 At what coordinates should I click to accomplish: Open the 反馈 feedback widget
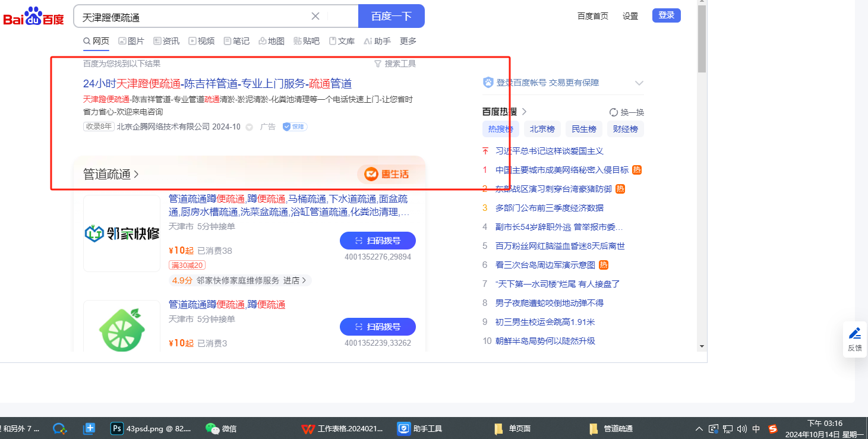854,339
